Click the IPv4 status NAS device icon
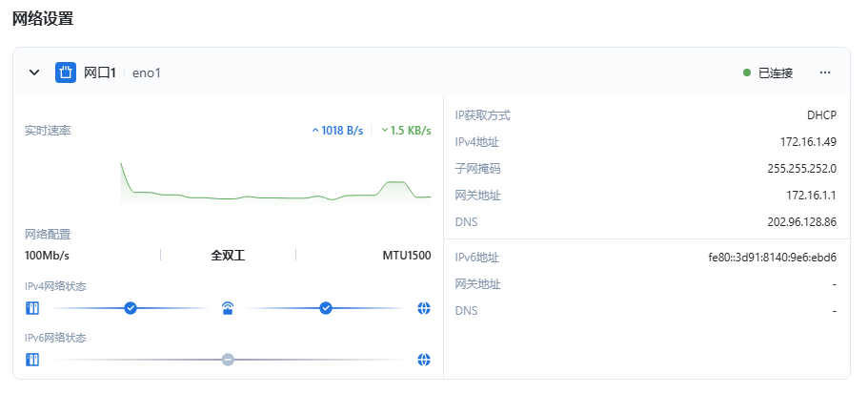Viewport: 868px width, 414px height. (32, 308)
